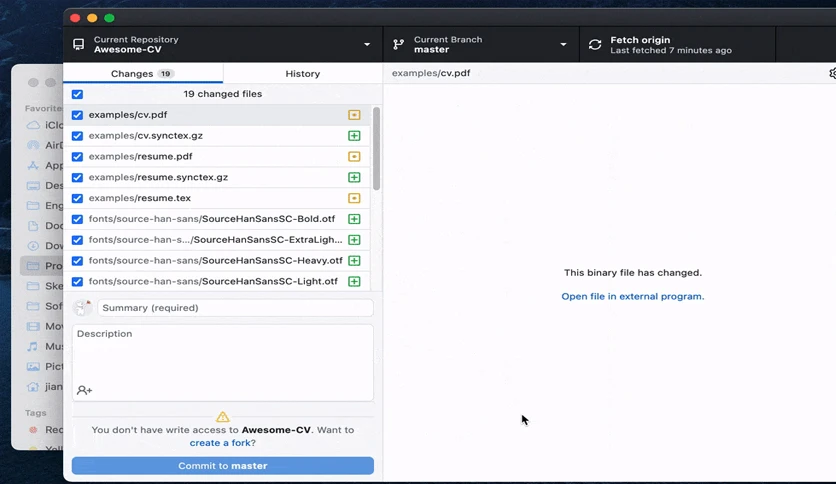Screen dimensions: 836x484
Task: Click the modified status icon for examples/resume.pdf
Action: click(x=354, y=156)
